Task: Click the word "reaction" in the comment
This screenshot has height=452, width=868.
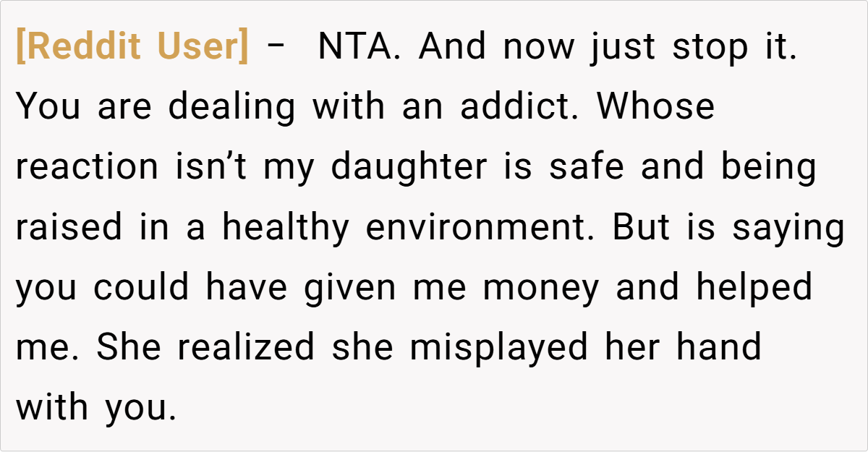Action: pos(87,167)
